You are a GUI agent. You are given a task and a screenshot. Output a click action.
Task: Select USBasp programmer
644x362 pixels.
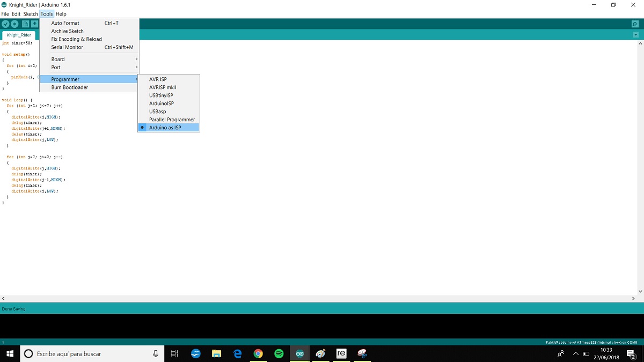[169, 112]
